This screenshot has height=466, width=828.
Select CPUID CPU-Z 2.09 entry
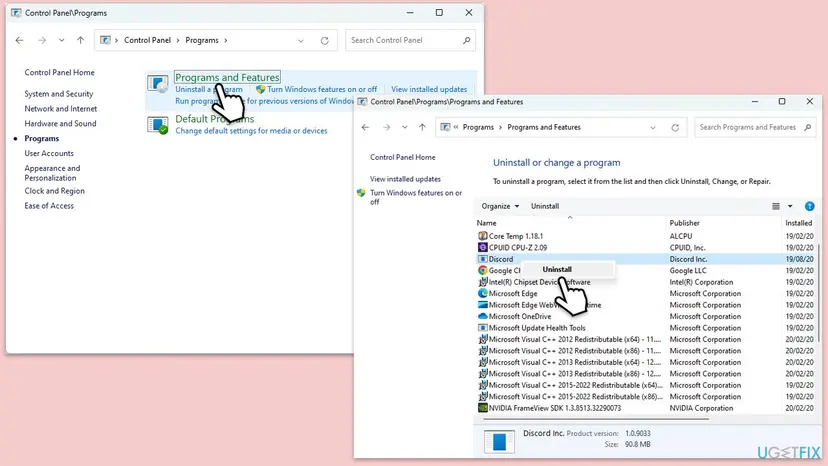[x=518, y=247]
